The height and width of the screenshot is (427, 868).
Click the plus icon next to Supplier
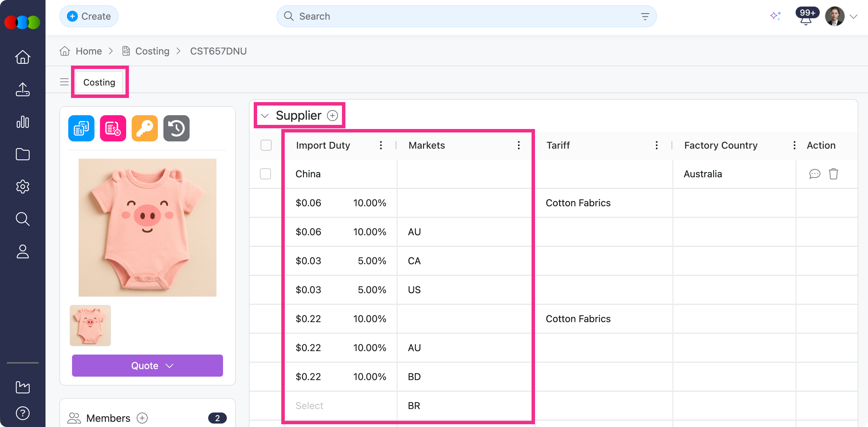pyautogui.click(x=332, y=116)
